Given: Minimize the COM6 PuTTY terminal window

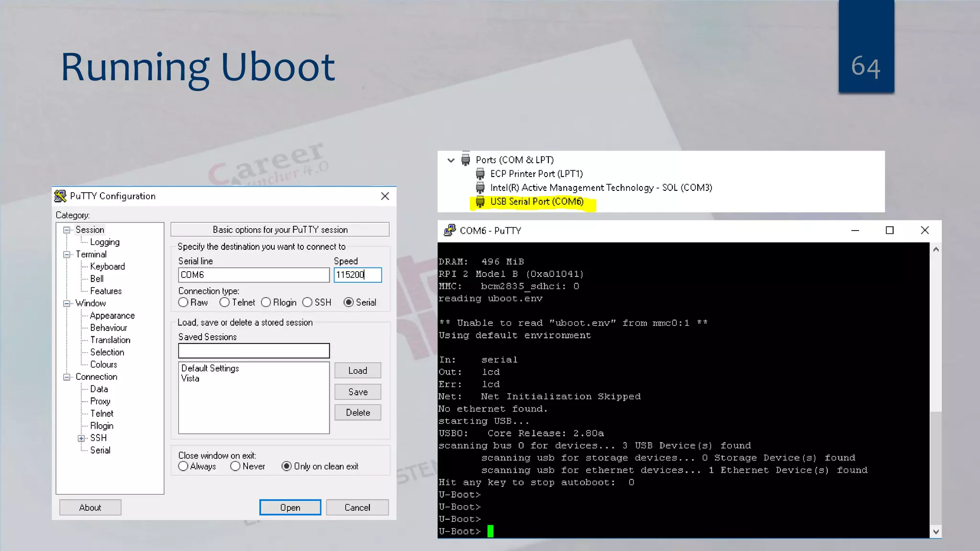Looking at the screenshot, I should 855,231.
